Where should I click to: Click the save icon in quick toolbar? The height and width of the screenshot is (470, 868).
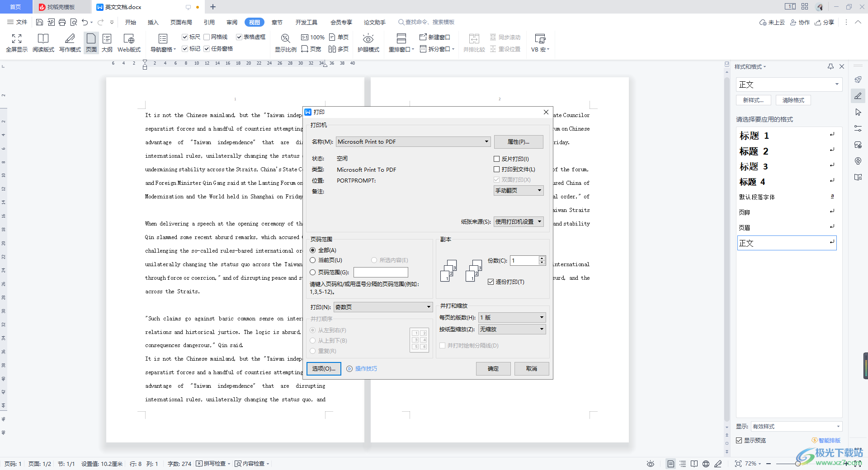click(x=39, y=22)
